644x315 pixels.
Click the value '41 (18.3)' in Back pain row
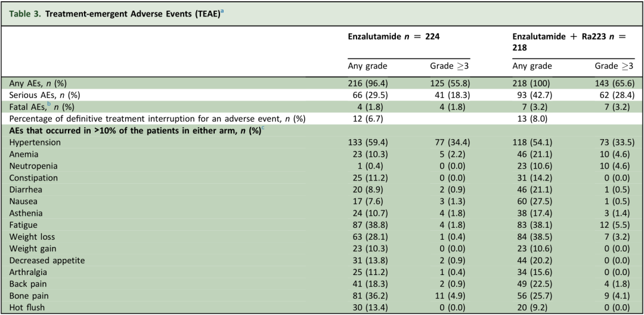coord(369,284)
